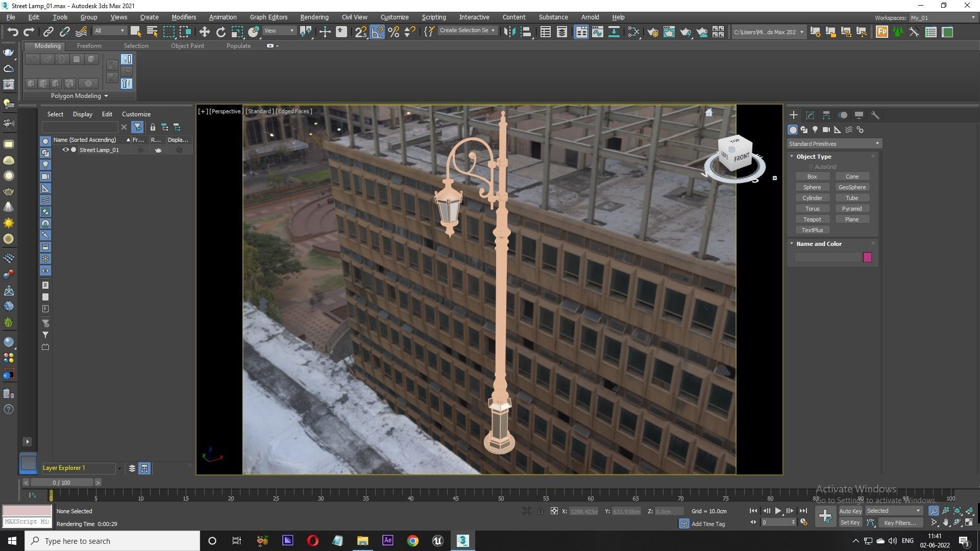Toggle Angle Snap in the toolbar
980x551 pixels.
pos(377,32)
